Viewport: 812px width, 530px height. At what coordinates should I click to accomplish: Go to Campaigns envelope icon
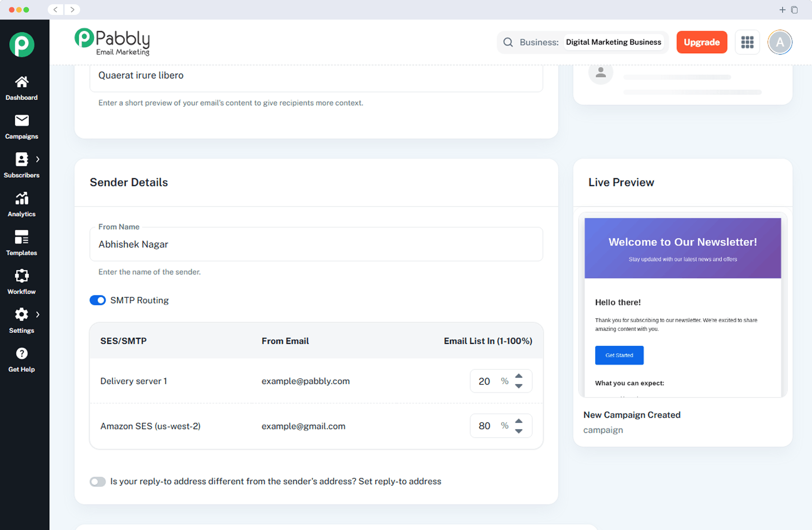(x=22, y=121)
